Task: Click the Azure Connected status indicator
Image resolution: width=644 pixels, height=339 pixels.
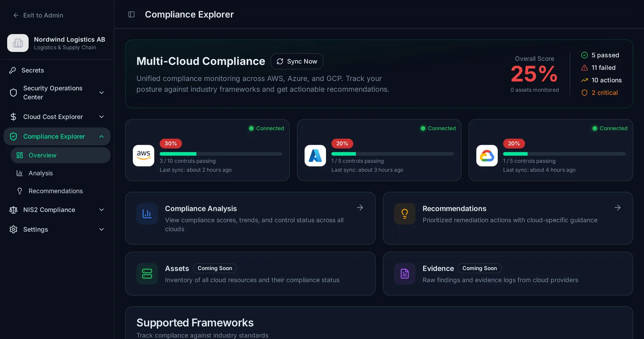Action: coord(438,128)
